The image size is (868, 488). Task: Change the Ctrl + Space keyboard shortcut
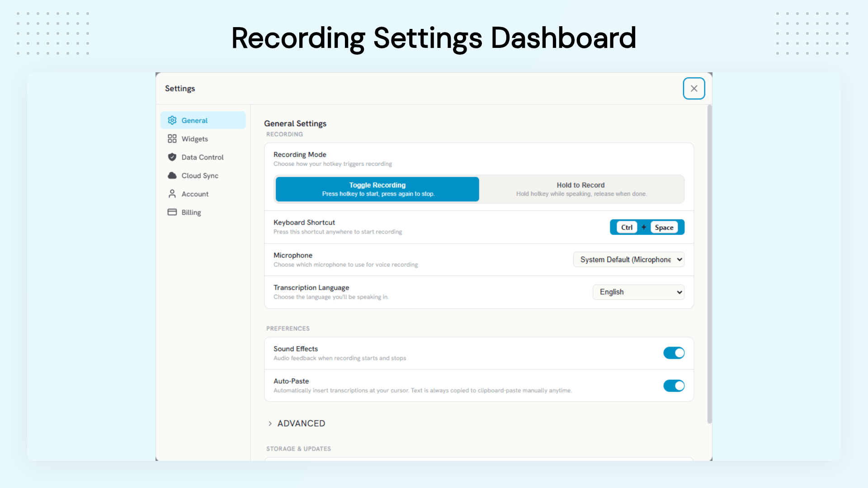647,227
